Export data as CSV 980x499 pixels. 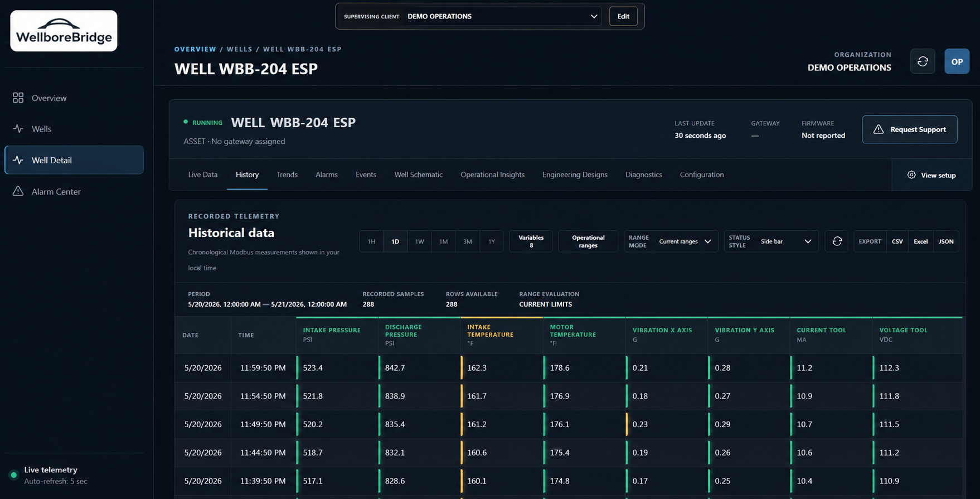(x=897, y=241)
